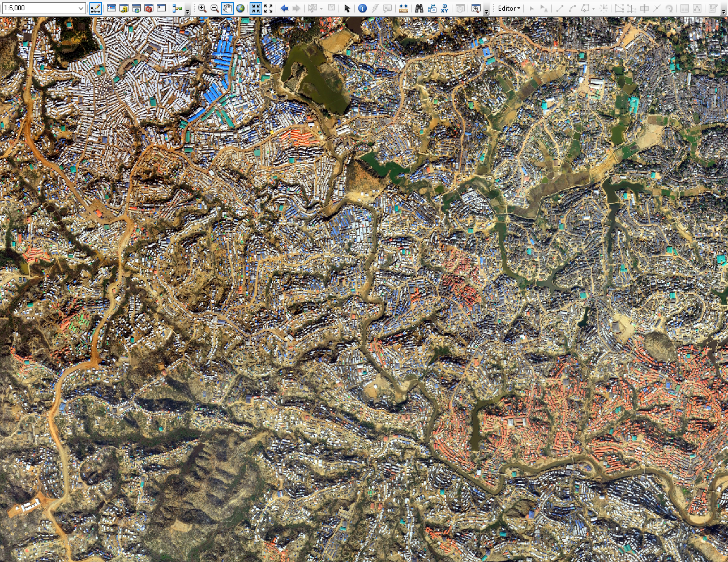Select the Zoom Out tool
Viewport: 728px width, 562px height.
(x=214, y=8)
